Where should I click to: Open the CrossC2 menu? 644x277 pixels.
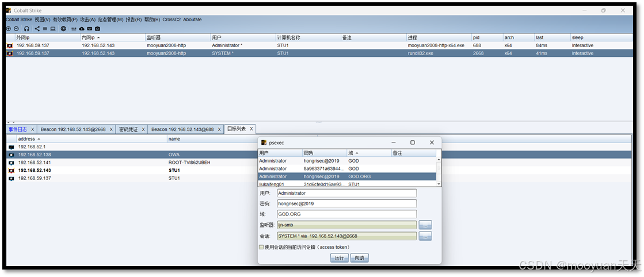tap(172, 20)
